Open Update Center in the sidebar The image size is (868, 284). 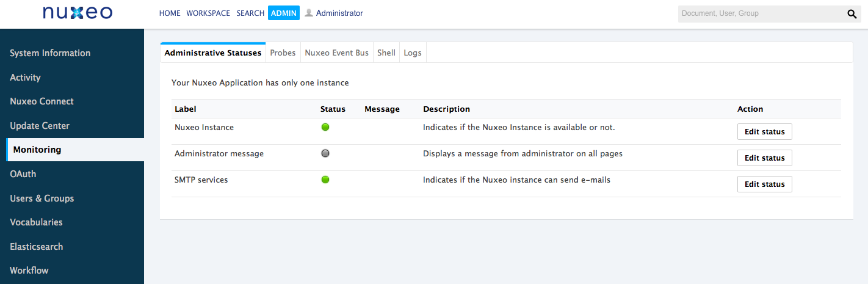40,126
